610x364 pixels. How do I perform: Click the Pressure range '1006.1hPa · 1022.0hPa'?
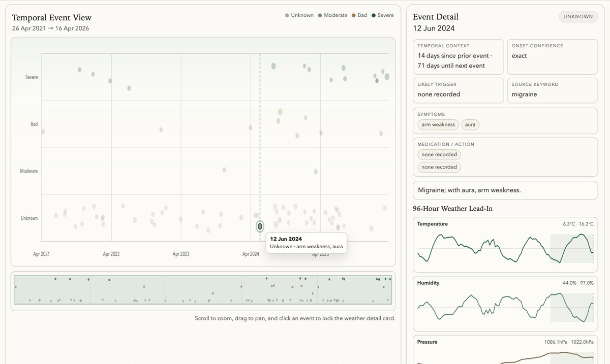coord(569,342)
